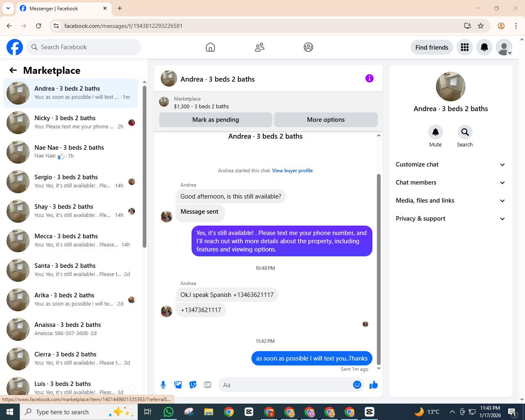Screen dimensions: 525x420
Task: Open the View buyer profile link
Action: [292, 171]
